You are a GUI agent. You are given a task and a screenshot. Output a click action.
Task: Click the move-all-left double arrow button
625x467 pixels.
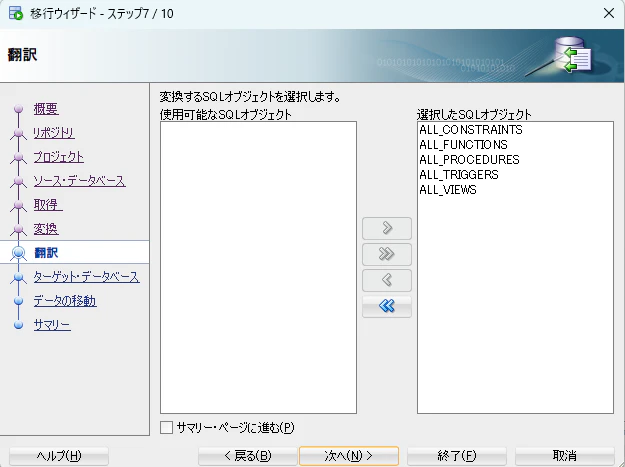click(x=387, y=306)
